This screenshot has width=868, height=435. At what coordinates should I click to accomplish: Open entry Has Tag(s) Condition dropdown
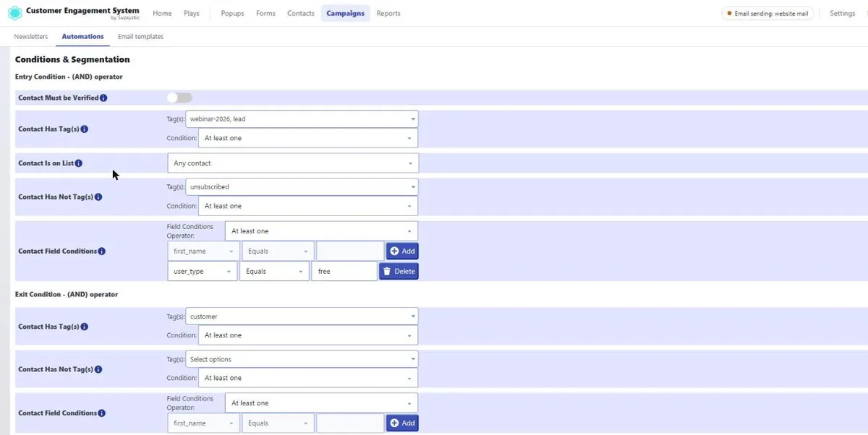coord(308,138)
